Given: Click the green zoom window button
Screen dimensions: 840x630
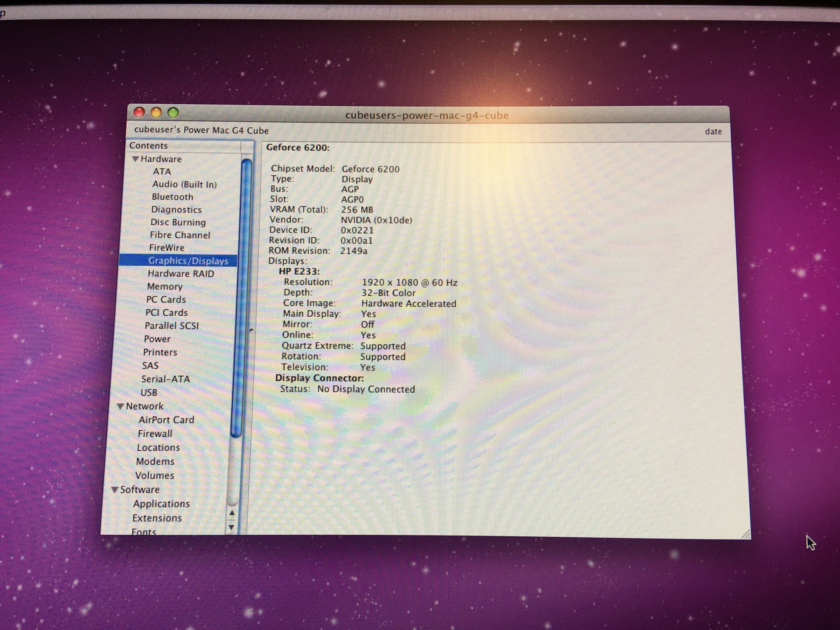Looking at the screenshot, I should tap(173, 113).
